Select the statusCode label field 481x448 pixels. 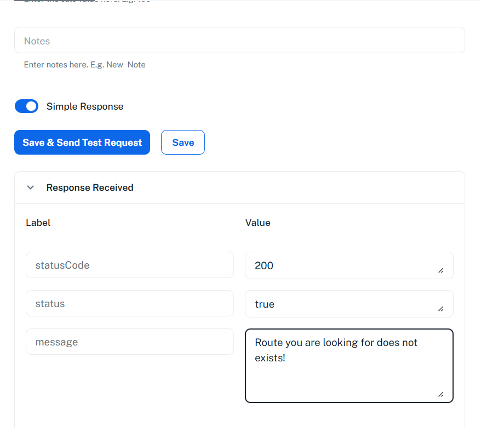tap(129, 265)
